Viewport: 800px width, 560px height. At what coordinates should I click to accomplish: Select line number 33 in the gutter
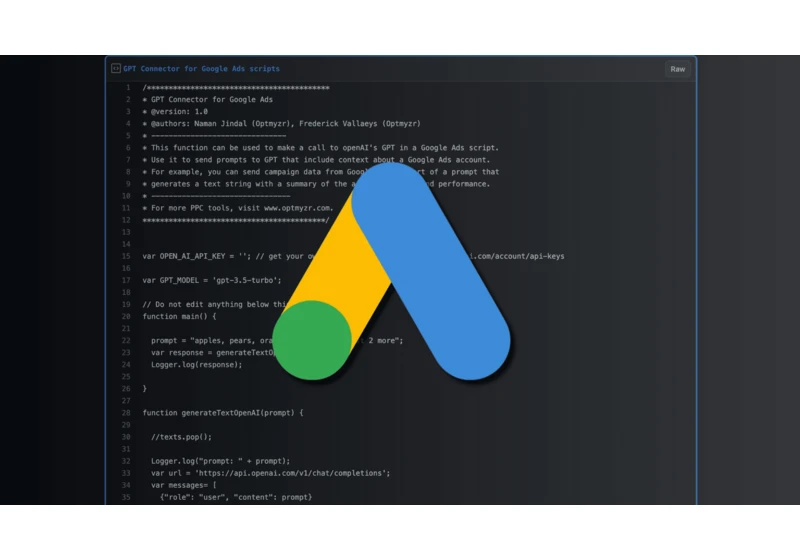pos(126,473)
